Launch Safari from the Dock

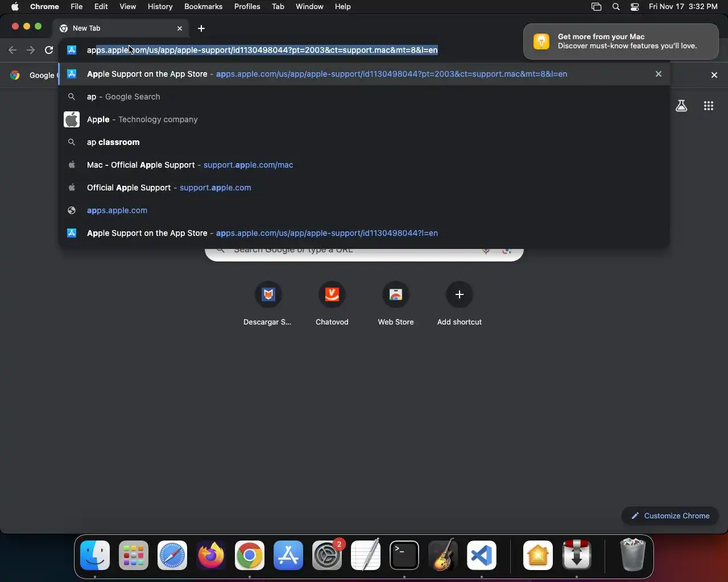click(172, 555)
